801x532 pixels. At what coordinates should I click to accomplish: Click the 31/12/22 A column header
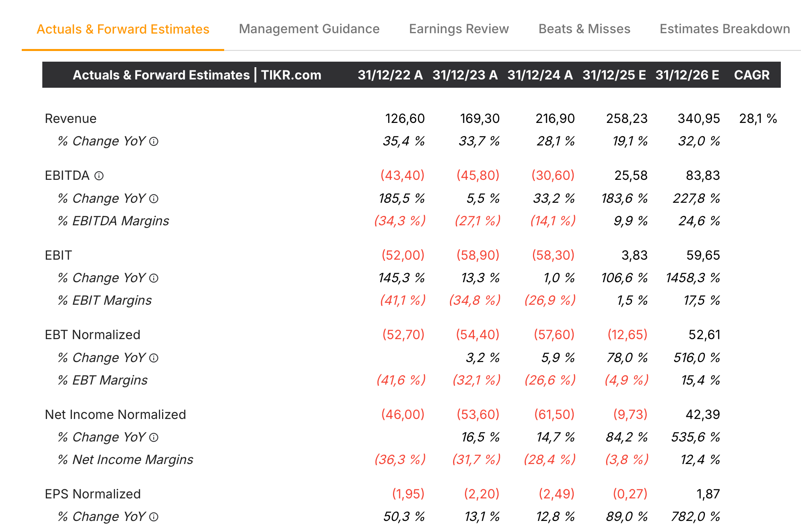click(x=390, y=75)
